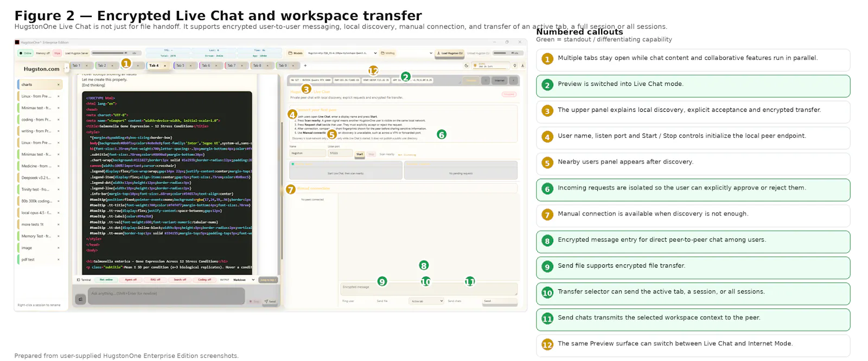Open the model file dropdown beside Models
This screenshot has width=868, height=361.
pos(342,53)
